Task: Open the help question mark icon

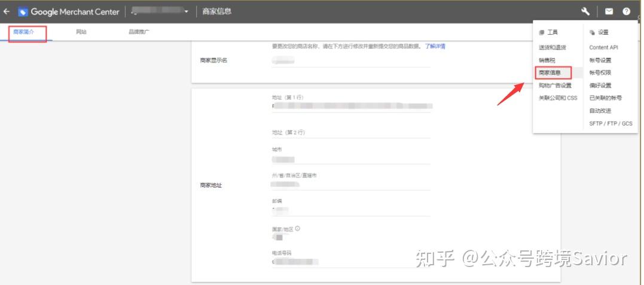Action: pyautogui.click(x=626, y=11)
